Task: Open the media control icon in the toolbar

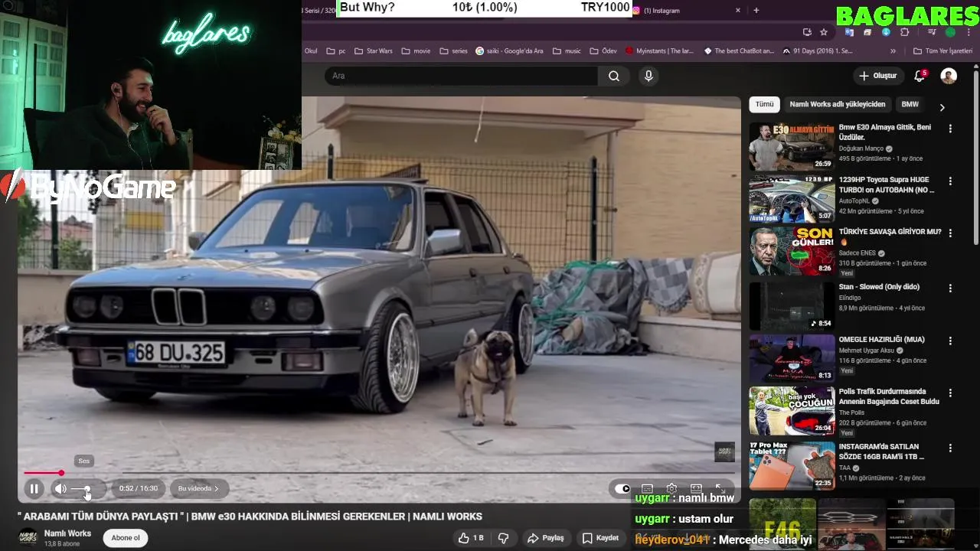Action: [x=932, y=32]
